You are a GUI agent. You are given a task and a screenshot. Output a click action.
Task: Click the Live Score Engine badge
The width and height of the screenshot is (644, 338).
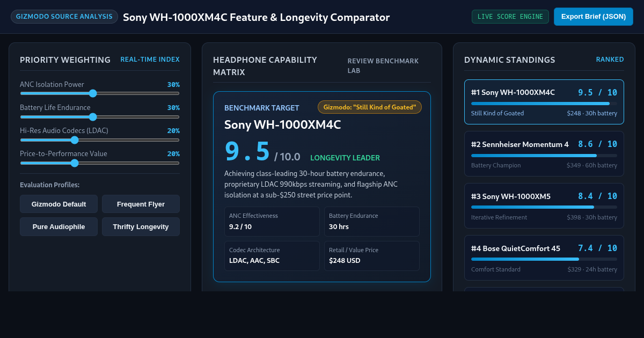(x=510, y=17)
